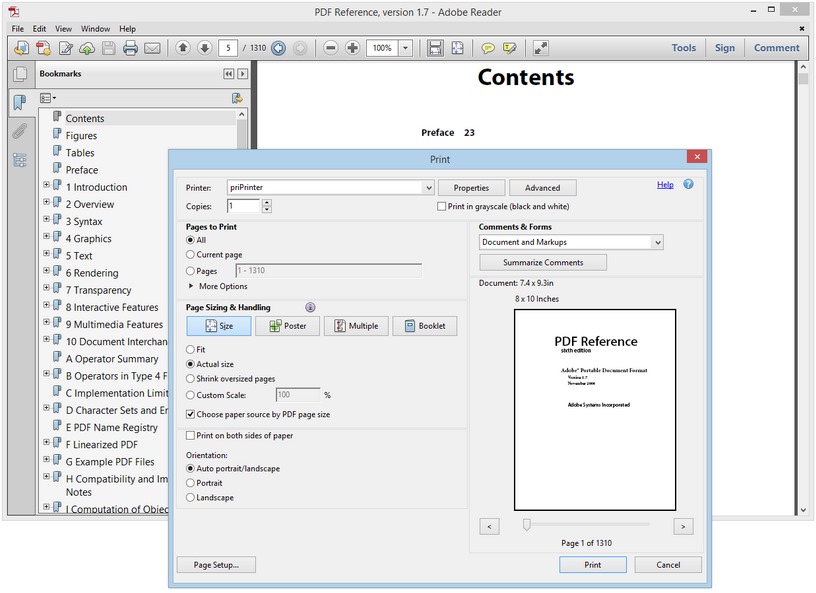Open the zoom level dropdown arrow
Image resolution: width=816 pixels, height=593 pixels.
coord(405,48)
